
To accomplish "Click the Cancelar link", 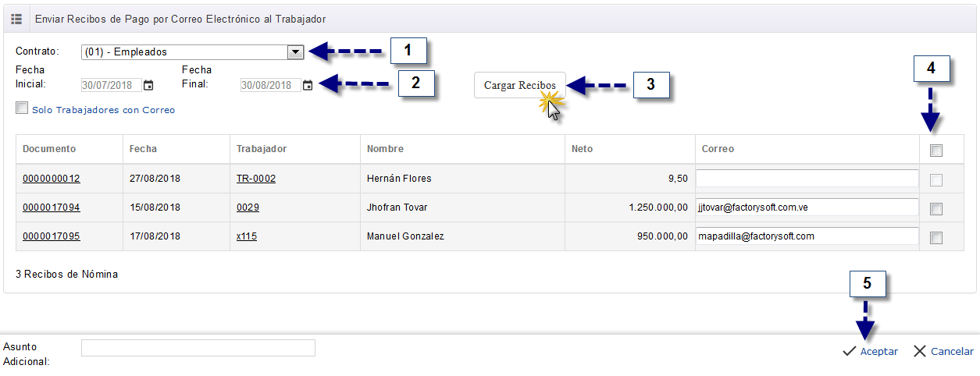I will (952, 352).
